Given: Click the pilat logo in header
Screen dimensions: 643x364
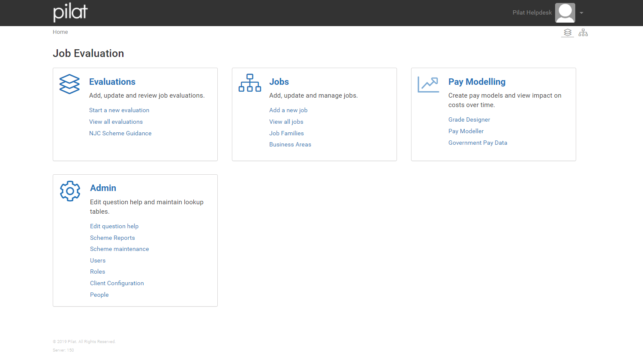Looking at the screenshot, I should (70, 12).
